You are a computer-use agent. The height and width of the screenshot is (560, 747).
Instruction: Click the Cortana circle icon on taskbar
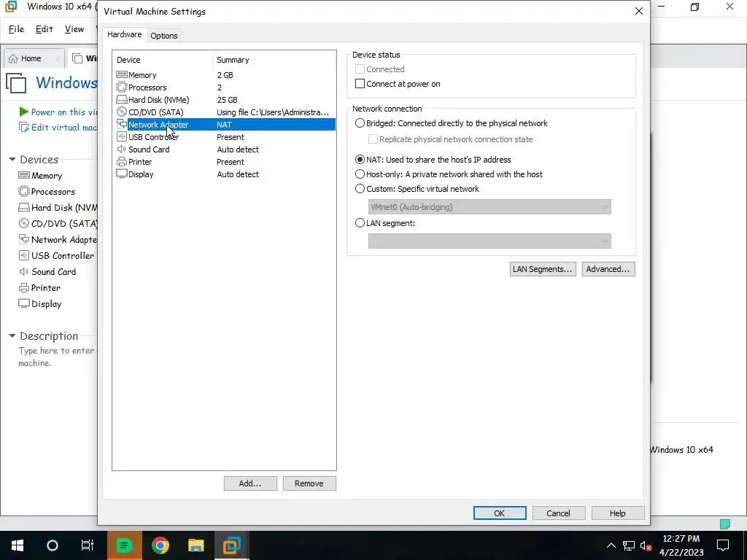point(53,545)
